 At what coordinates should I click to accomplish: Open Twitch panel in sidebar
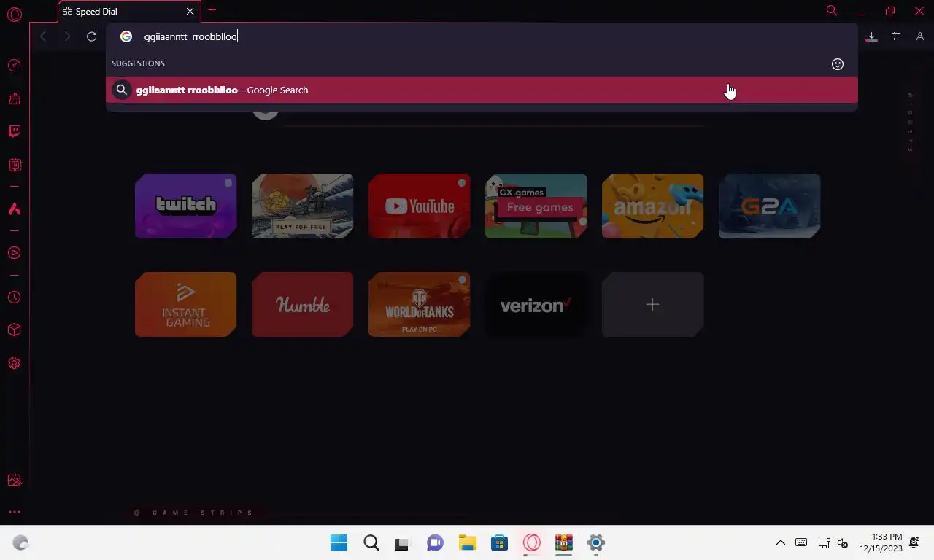15,132
